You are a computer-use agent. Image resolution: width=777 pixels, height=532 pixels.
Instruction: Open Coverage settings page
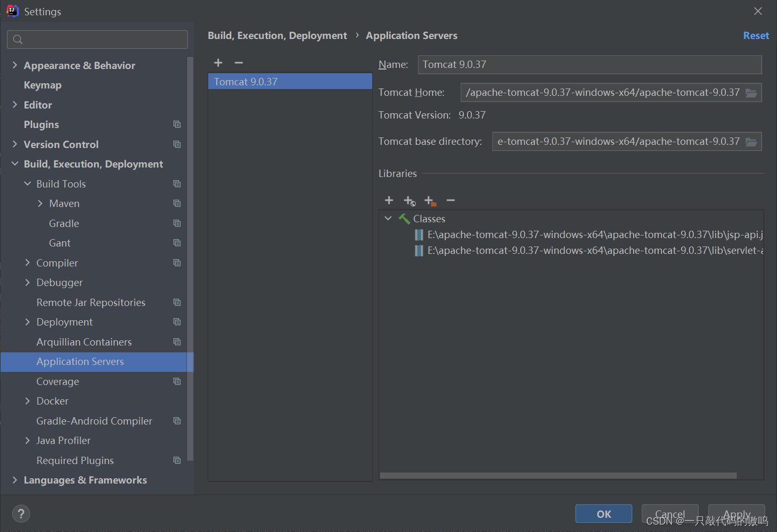tap(57, 381)
